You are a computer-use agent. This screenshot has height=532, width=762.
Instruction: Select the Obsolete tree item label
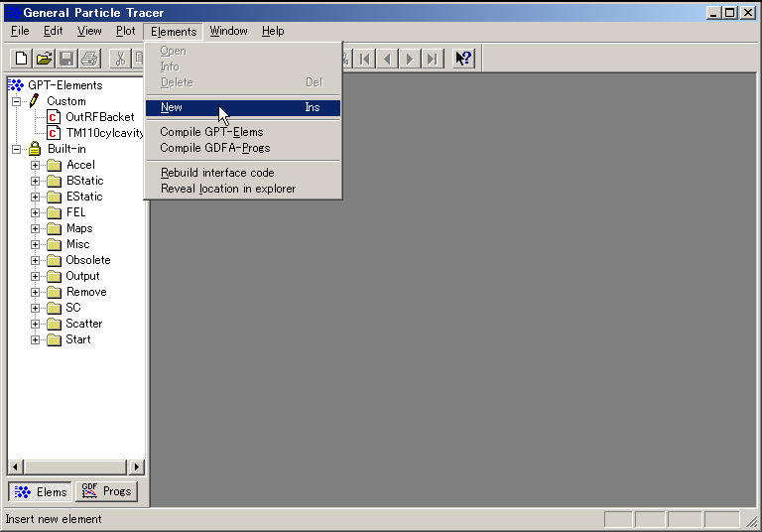pyautogui.click(x=88, y=260)
